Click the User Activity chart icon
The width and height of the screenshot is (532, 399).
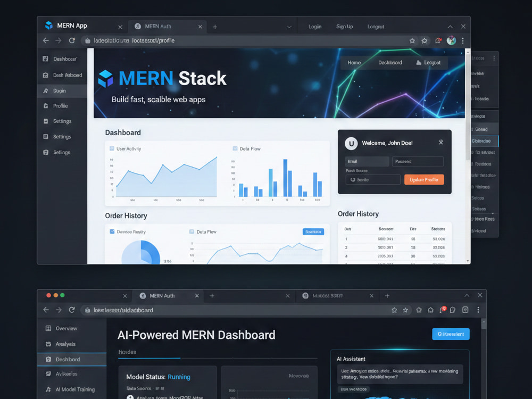tap(112, 148)
